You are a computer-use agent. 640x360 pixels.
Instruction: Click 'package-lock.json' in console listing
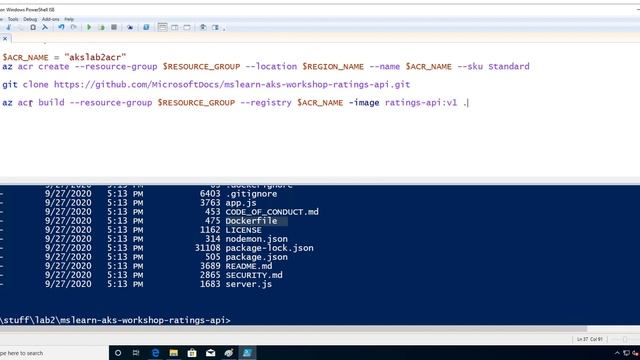(x=270, y=248)
